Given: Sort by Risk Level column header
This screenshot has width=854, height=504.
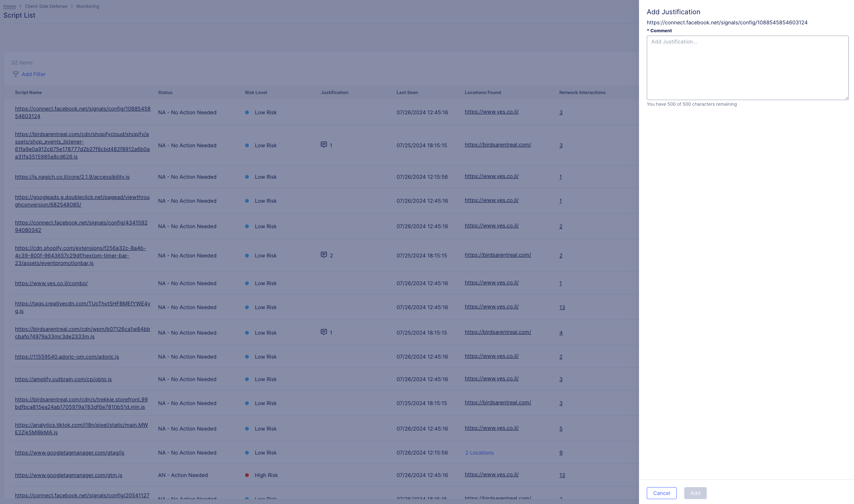Looking at the screenshot, I should point(256,93).
